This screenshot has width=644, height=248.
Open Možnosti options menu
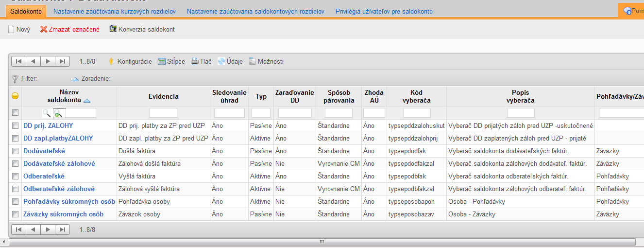click(266, 61)
